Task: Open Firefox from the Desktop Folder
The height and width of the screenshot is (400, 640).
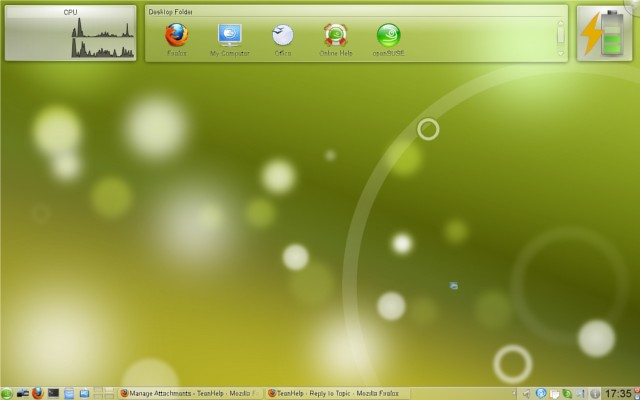Action: 176,36
